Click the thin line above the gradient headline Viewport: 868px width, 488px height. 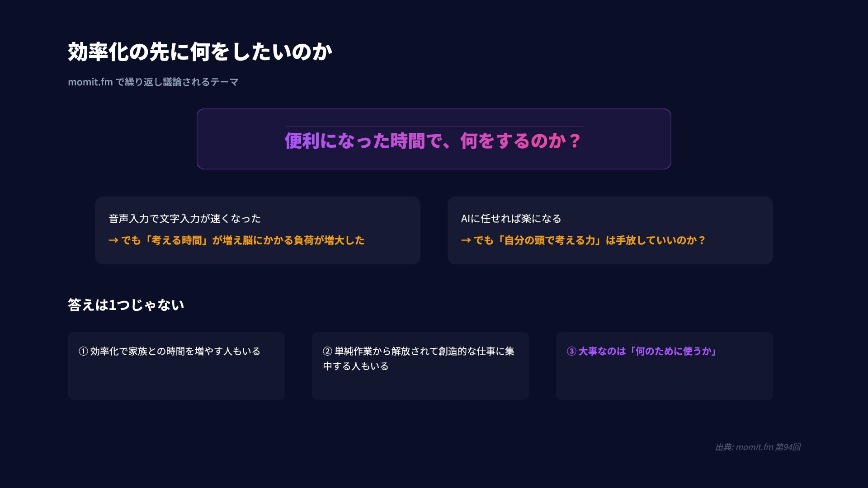(x=433, y=127)
